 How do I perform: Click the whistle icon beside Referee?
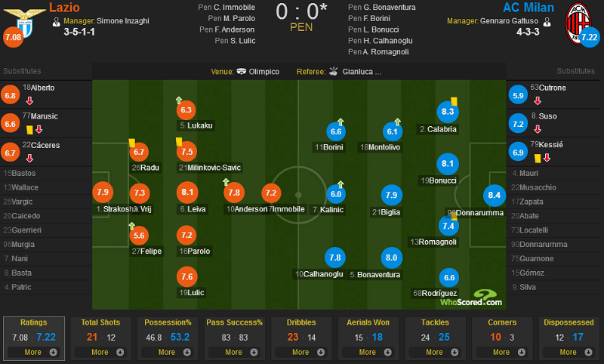tap(333, 71)
